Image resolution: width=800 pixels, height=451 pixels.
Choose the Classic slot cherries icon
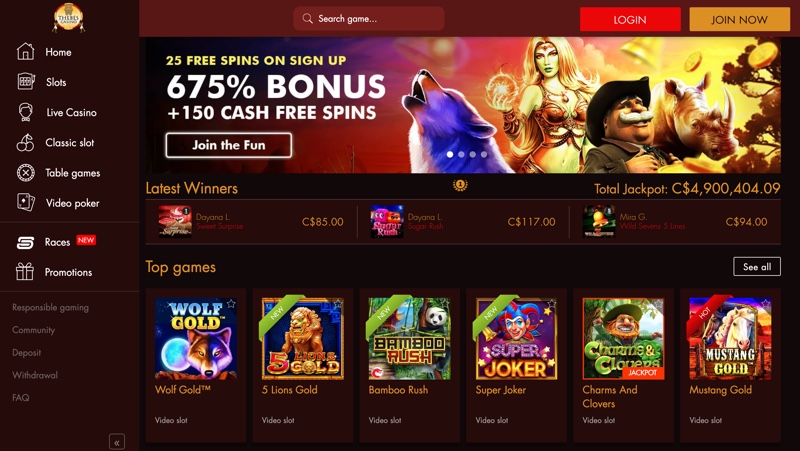pos(26,142)
